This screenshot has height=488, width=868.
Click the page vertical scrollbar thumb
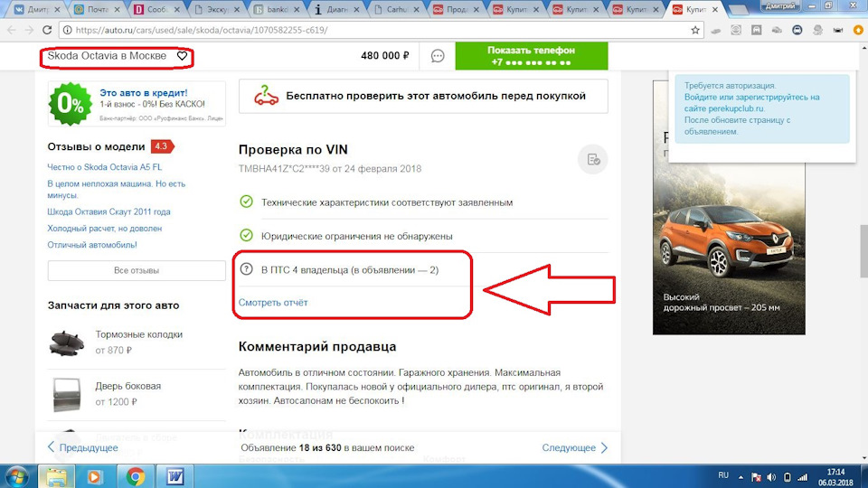tap(863, 251)
